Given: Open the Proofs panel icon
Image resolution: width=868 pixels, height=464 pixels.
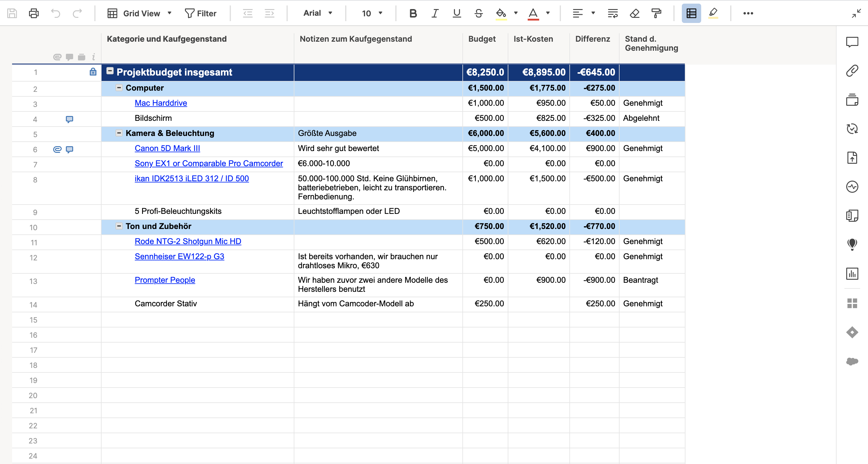Looking at the screenshot, I should [x=852, y=100].
